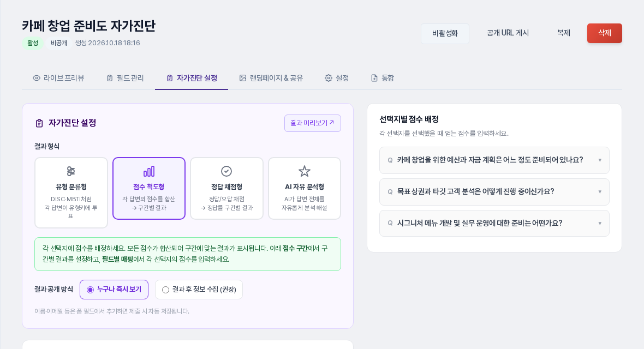Open the 목표 상권과 타깃 고객 분석 row
This screenshot has width=644, height=349.
tap(494, 192)
